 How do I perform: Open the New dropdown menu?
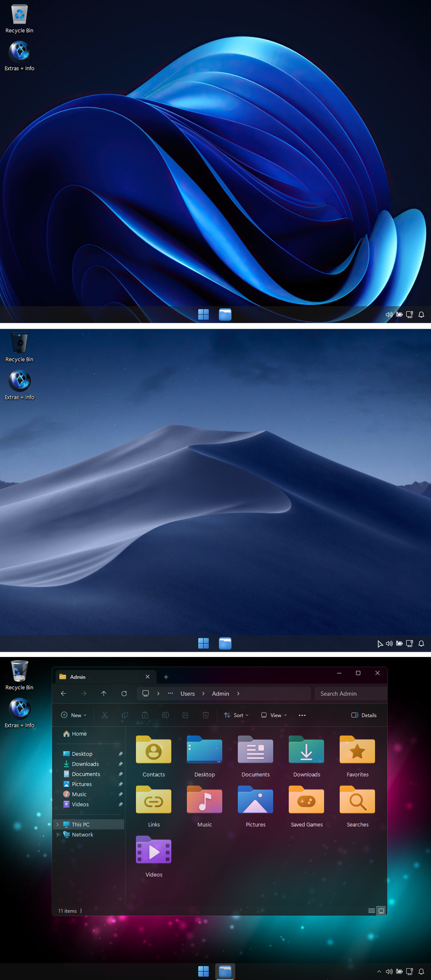pos(74,715)
